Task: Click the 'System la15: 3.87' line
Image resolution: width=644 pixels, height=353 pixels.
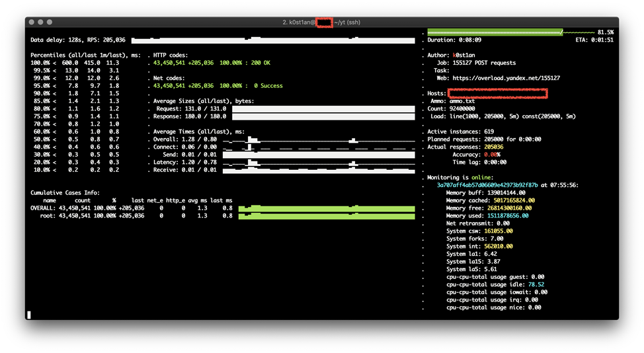Action: click(473, 262)
